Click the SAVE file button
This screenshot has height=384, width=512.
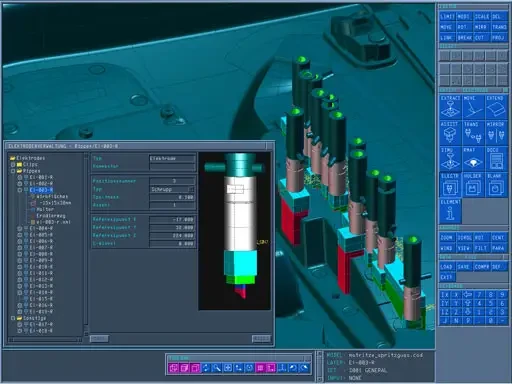[465, 267]
